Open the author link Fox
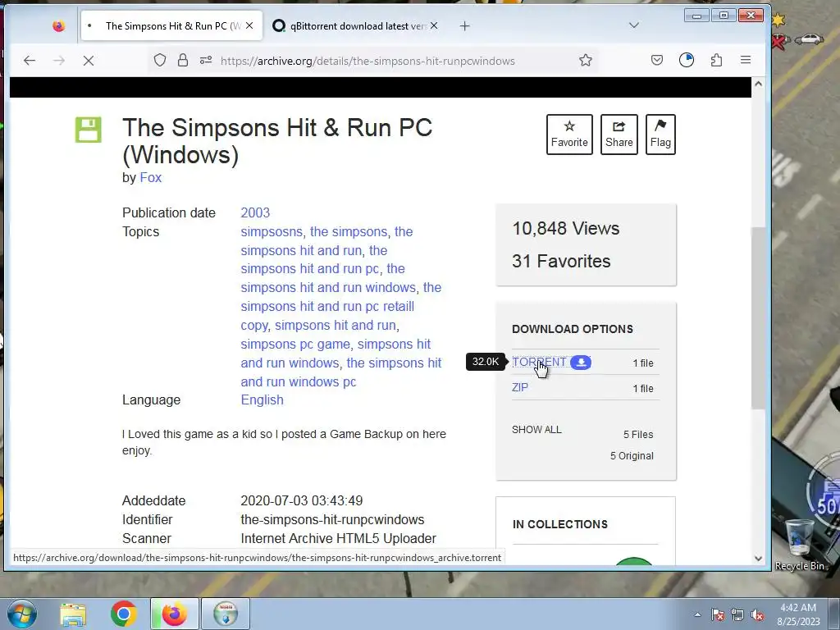Screen dimensions: 840x630 pyautogui.click(x=151, y=177)
